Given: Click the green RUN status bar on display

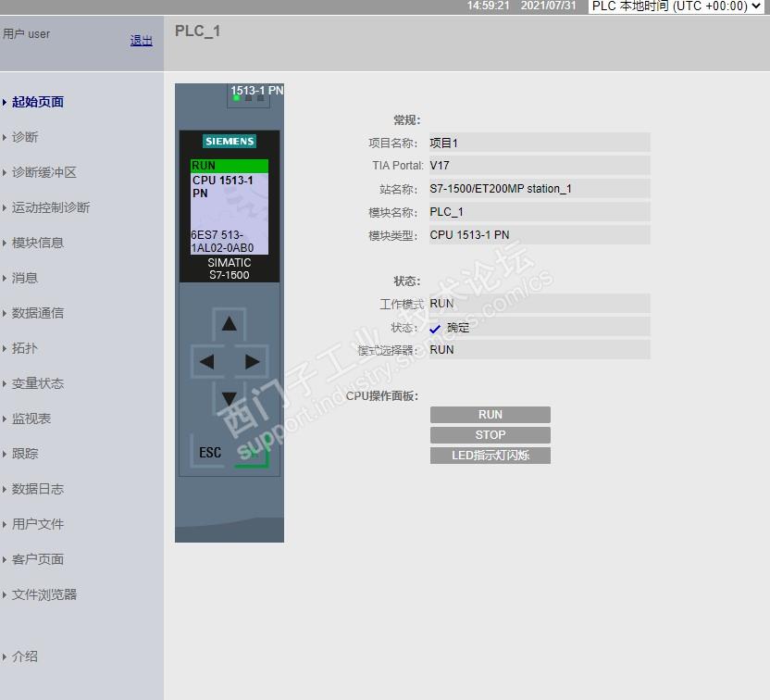Looking at the screenshot, I should pyautogui.click(x=230, y=166).
